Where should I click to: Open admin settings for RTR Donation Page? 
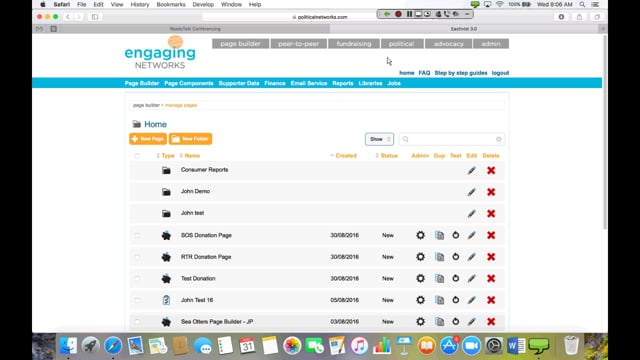pyautogui.click(x=420, y=257)
